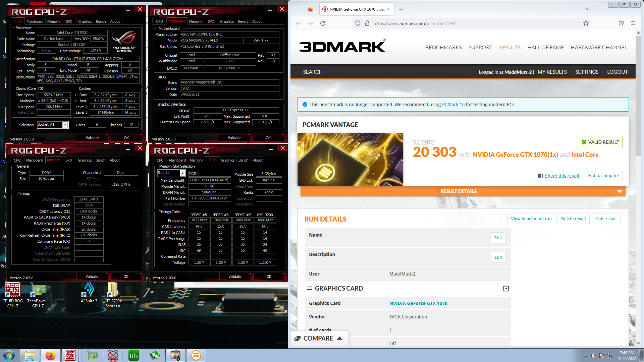Expand the Result Details bar
The height and width of the screenshot is (362, 644).
click(463, 191)
